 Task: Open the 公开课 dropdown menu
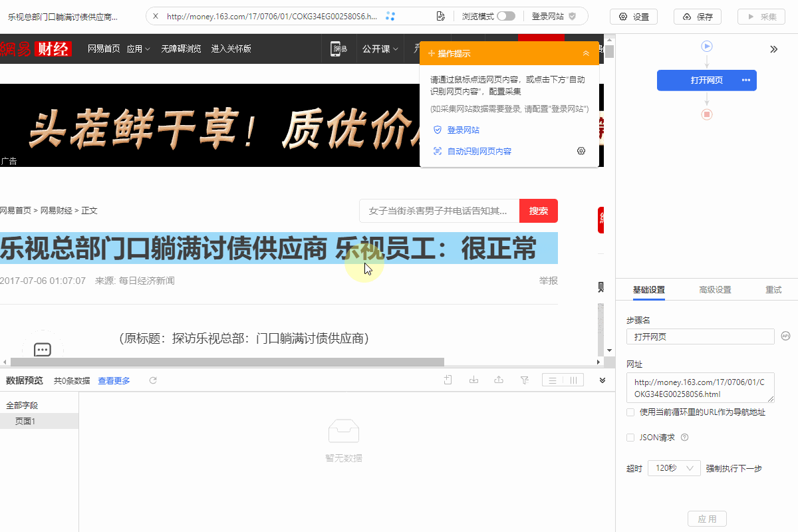point(380,49)
